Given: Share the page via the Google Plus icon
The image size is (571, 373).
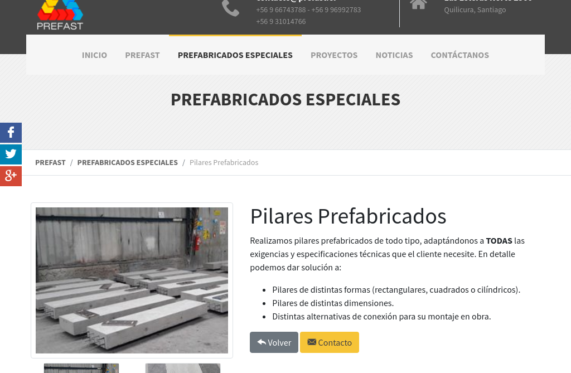Looking at the screenshot, I should click(x=11, y=176).
